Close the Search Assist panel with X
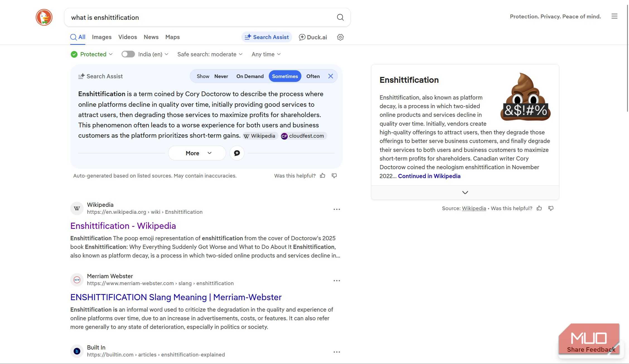This screenshot has height=364, width=629. tap(331, 76)
